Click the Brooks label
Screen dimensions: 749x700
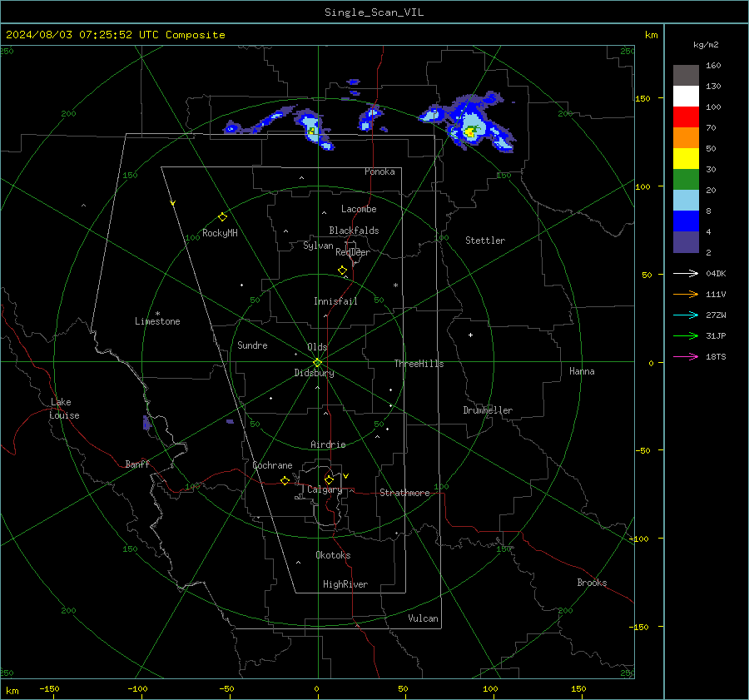pyautogui.click(x=592, y=583)
